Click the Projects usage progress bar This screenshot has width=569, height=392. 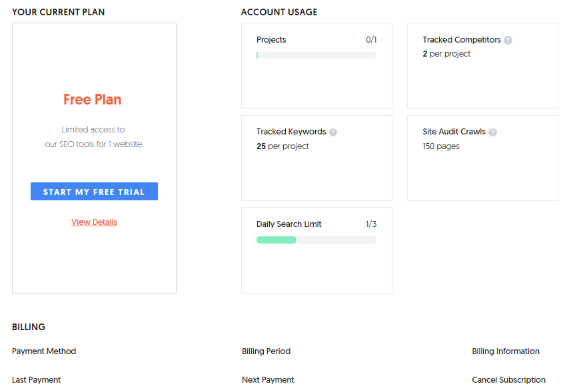click(316, 55)
